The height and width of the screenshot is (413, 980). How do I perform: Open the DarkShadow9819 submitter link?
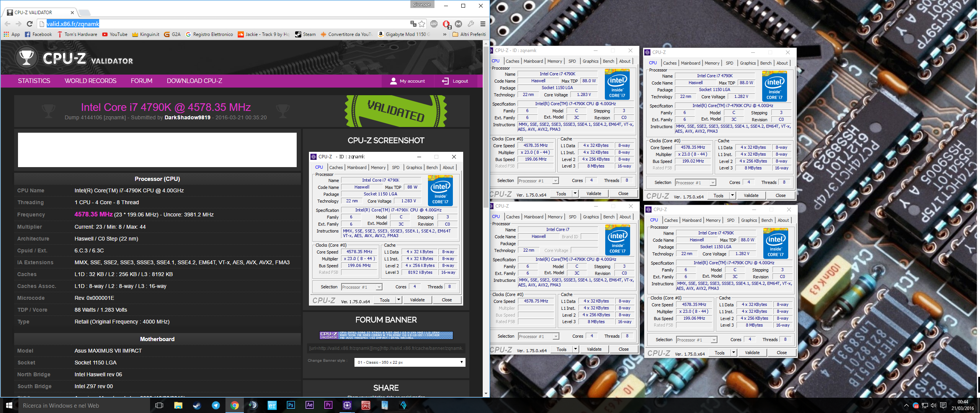point(187,118)
